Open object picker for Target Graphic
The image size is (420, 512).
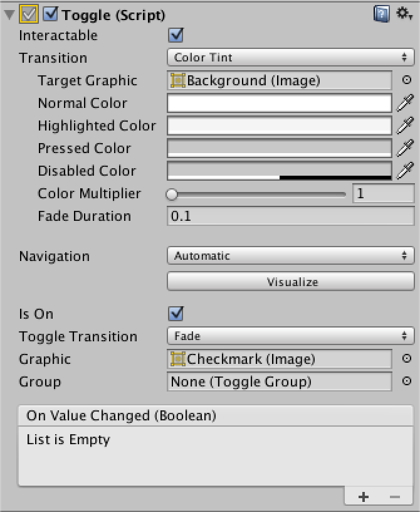click(x=406, y=80)
